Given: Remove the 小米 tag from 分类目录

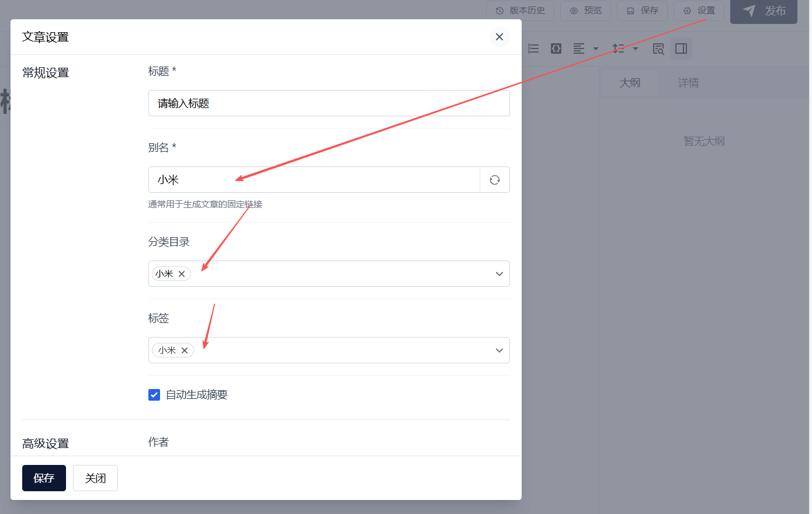Looking at the screenshot, I should [x=182, y=274].
